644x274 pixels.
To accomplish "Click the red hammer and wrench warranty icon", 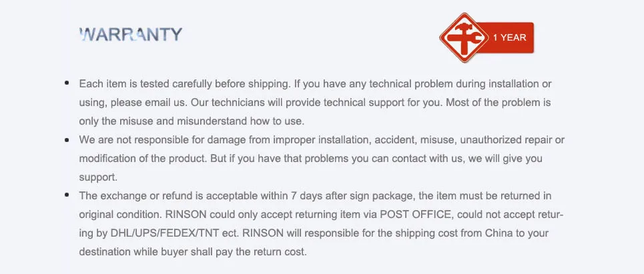I will [x=464, y=38].
